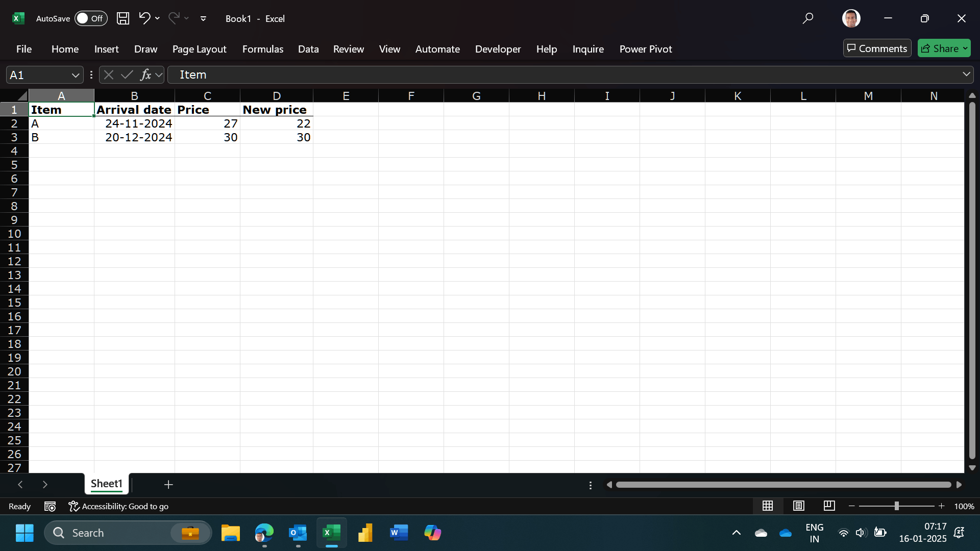Screen dimensions: 980x551
Task: Open the Power Pivot tab
Action: click(645, 49)
